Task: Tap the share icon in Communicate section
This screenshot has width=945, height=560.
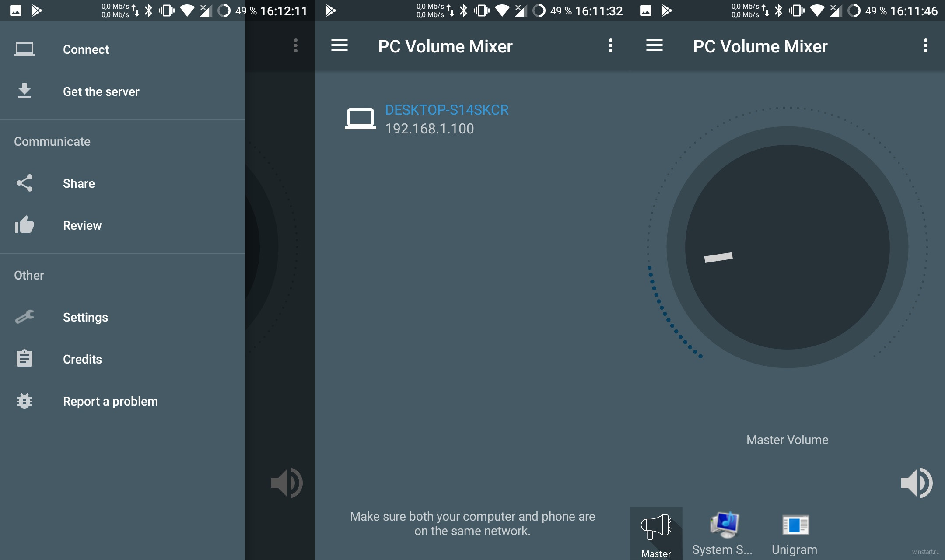Action: (x=24, y=183)
